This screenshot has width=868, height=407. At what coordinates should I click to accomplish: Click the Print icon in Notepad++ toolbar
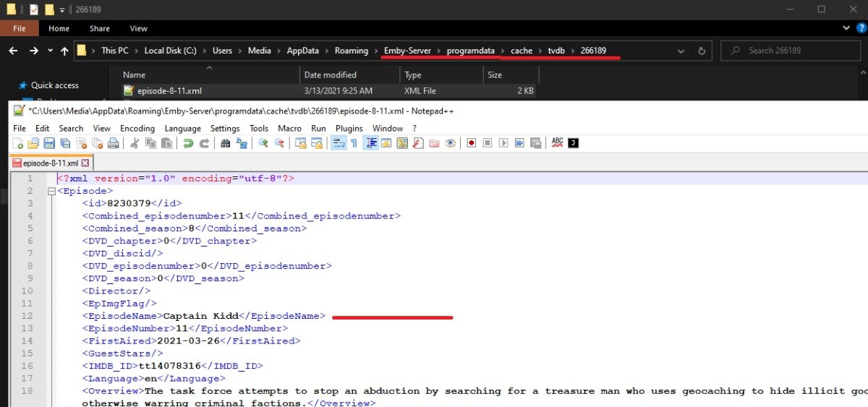pos(113,143)
